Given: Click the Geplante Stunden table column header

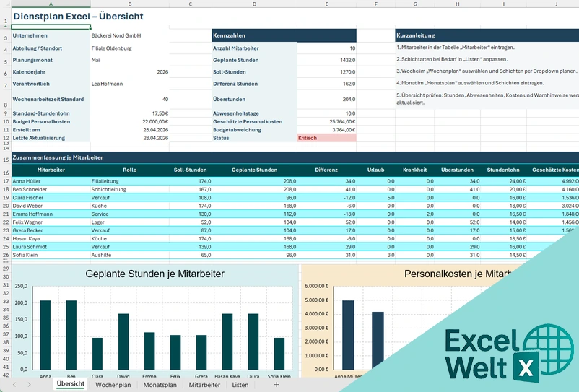Looking at the screenshot, I should click(254, 170).
